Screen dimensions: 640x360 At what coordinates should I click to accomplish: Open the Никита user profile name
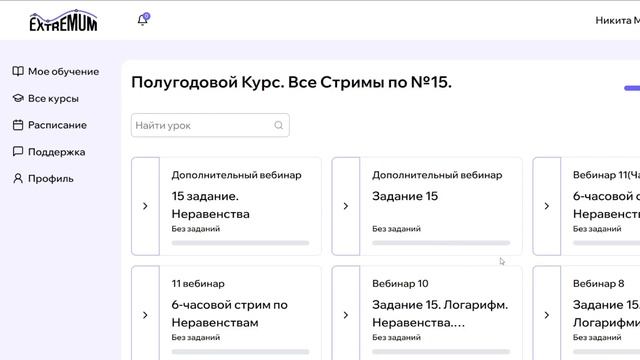(618, 20)
